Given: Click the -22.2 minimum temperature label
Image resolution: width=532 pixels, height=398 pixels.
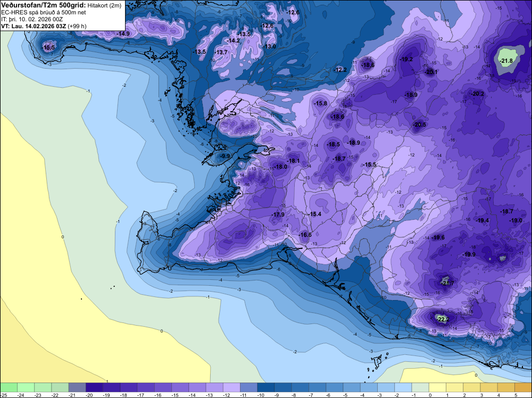Looking at the screenshot, I should click(x=443, y=319).
